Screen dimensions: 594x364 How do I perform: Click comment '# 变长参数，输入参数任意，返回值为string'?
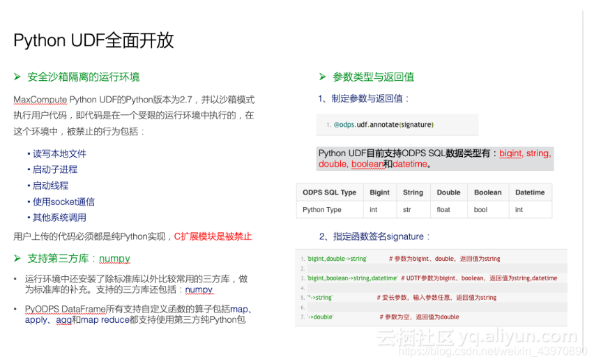tap(436, 298)
